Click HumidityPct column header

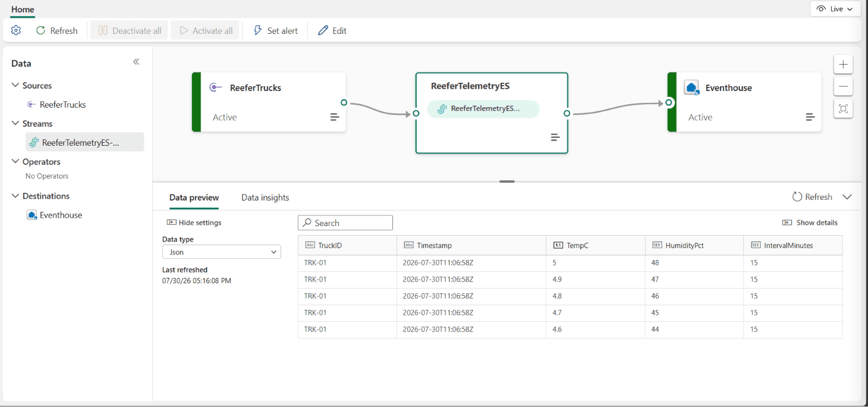[694, 245]
